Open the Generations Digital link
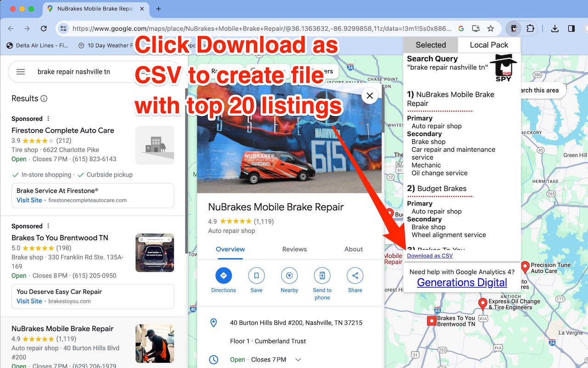588x368 pixels. [462, 282]
